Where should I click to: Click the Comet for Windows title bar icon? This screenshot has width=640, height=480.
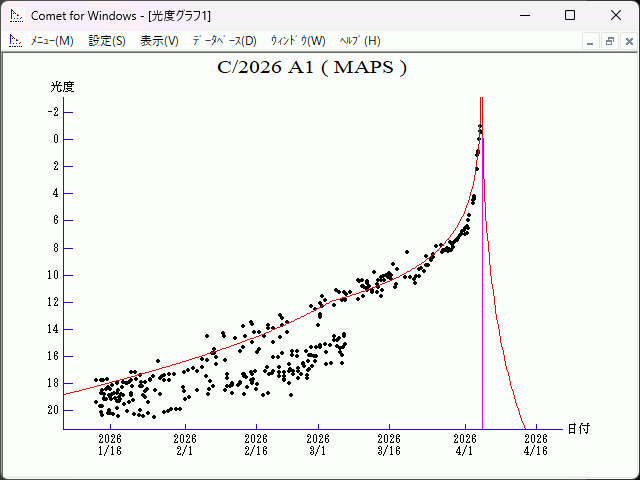tap(15, 15)
